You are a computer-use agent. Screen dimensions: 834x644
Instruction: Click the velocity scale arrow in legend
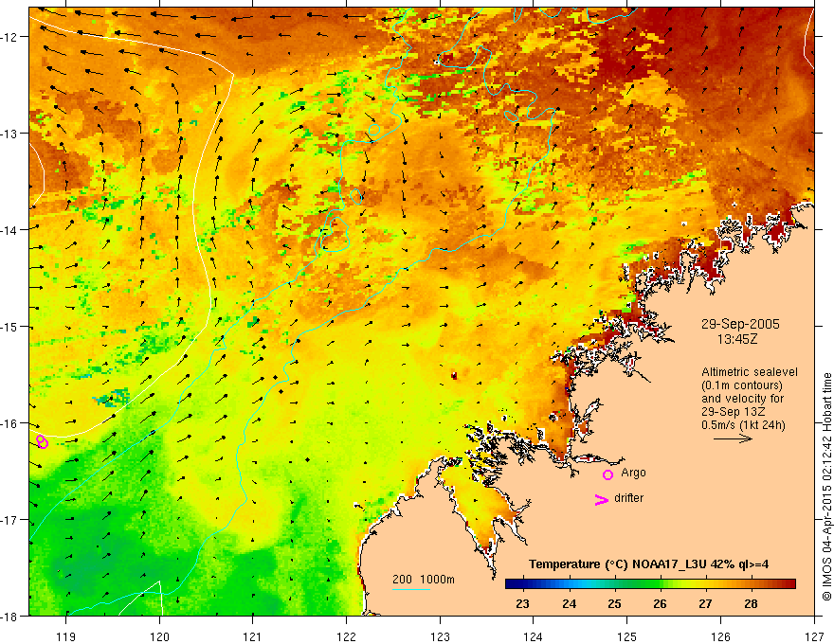coord(733,438)
